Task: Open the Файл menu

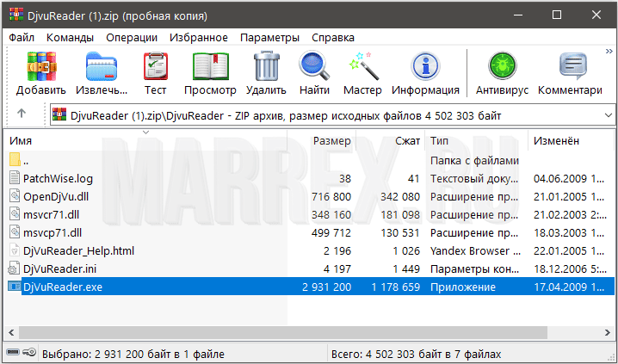Action: point(22,38)
